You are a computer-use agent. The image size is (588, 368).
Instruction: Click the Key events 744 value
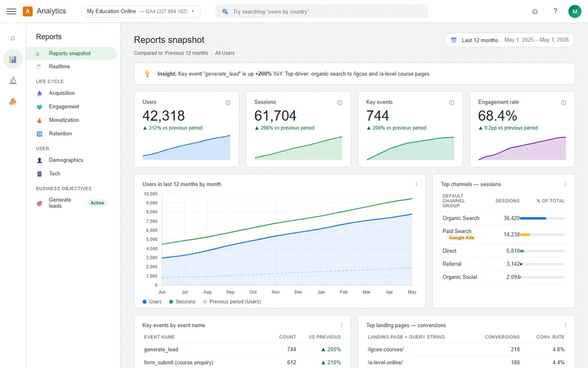click(378, 116)
